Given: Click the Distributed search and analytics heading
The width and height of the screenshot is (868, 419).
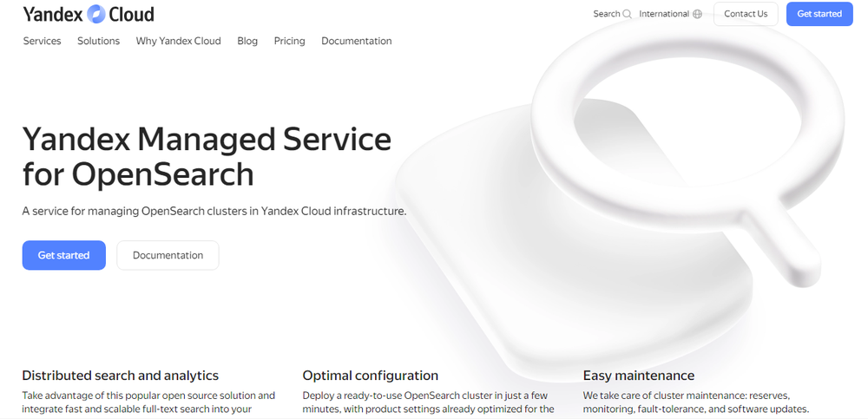Looking at the screenshot, I should click(x=120, y=376).
